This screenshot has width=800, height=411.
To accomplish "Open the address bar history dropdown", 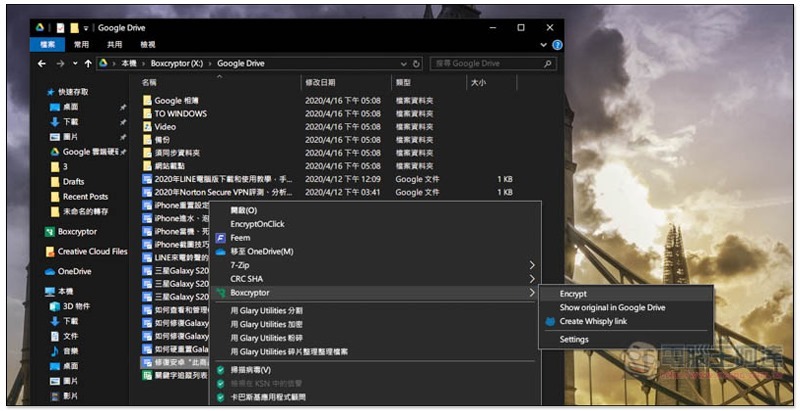I will [x=403, y=63].
